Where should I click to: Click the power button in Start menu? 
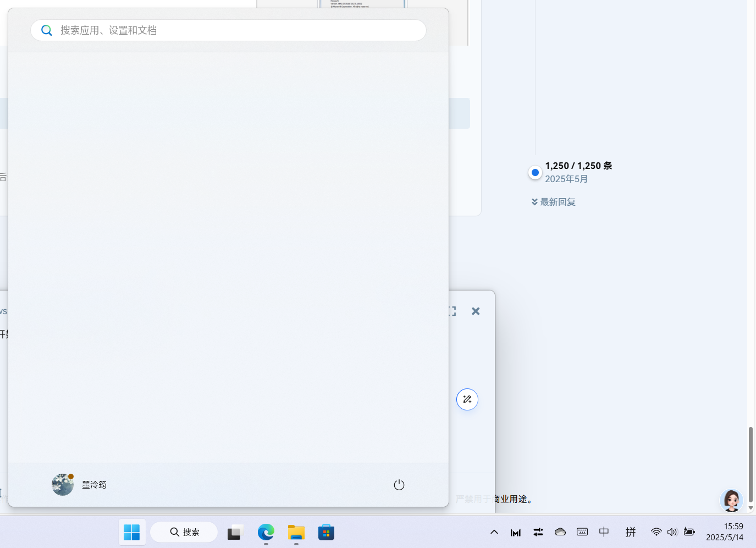[x=399, y=485]
